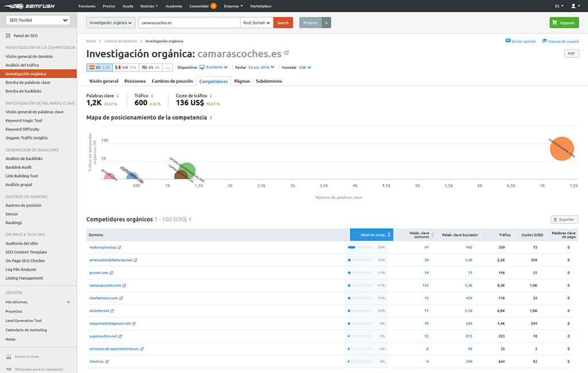Open the Empresa menu dropdown

coord(233,6)
